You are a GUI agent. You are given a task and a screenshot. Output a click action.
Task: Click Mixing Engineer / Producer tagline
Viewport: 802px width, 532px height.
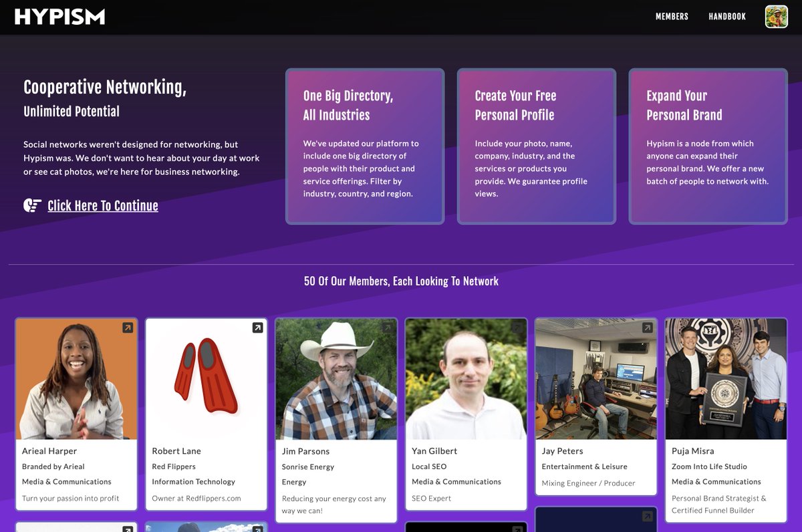tap(589, 483)
